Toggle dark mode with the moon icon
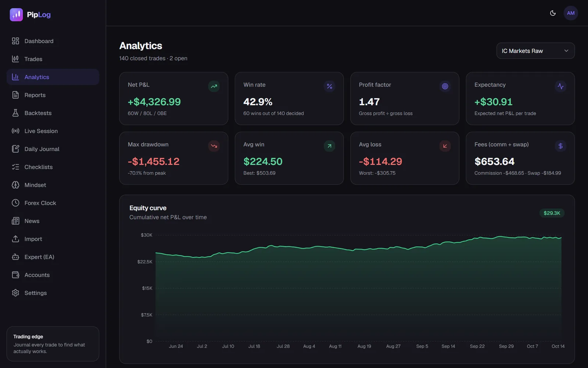Screen dimensions: 588x368 tap(553, 13)
